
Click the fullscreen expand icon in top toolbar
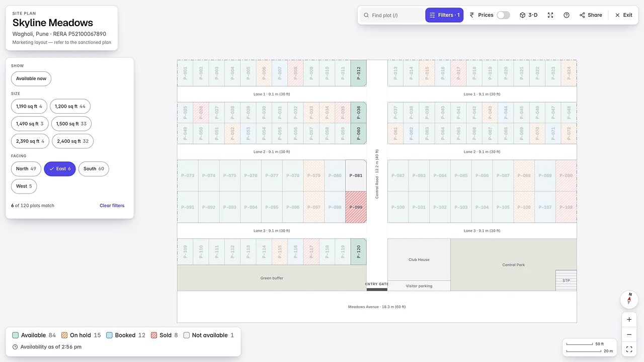(550, 15)
